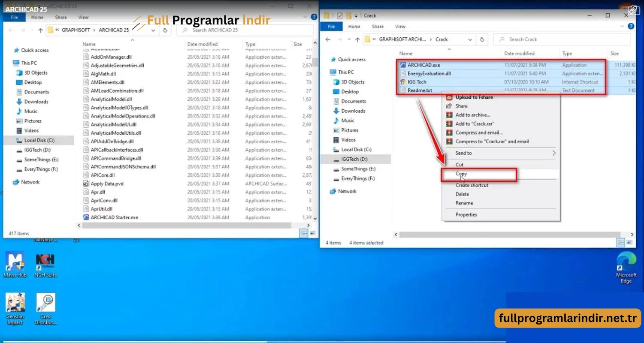The width and height of the screenshot is (644, 343).
Task: Open Genshin Impact desktop shortcut
Action: point(15,309)
